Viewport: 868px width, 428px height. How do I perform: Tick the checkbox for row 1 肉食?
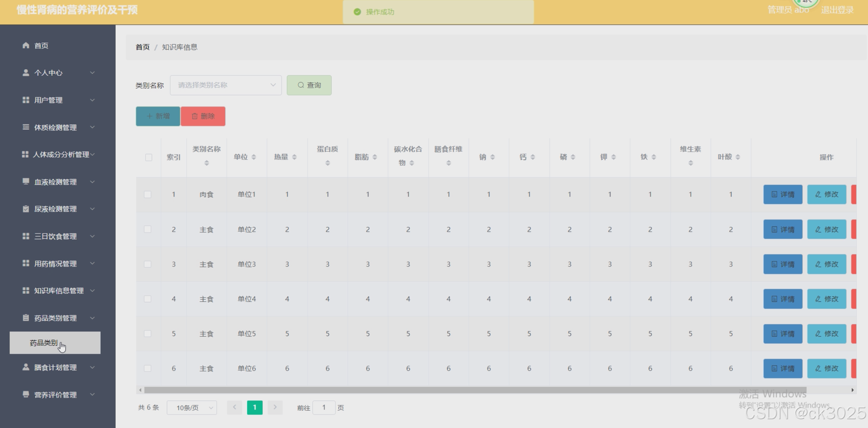148,195
